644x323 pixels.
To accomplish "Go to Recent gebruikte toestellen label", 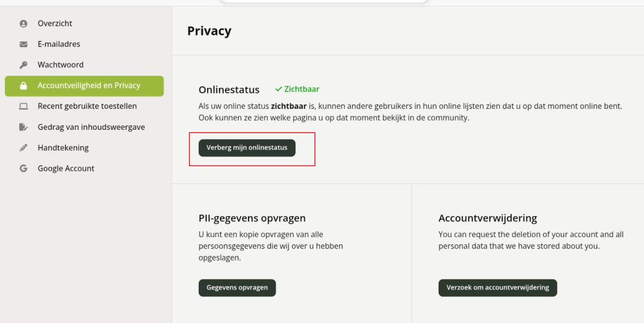I will (87, 106).
